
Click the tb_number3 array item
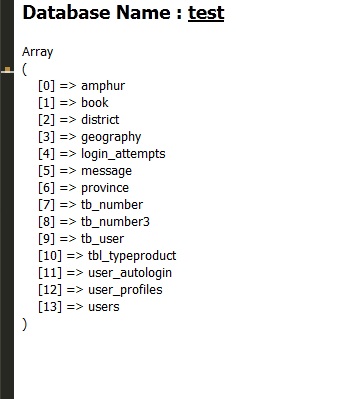[x=115, y=222]
